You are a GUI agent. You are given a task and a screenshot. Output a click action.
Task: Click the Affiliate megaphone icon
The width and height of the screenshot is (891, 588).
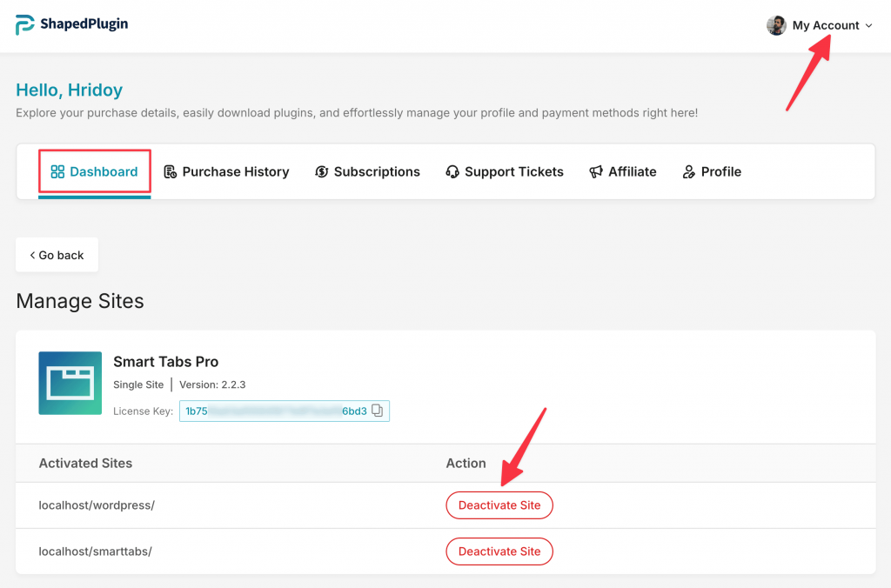[595, 171]
